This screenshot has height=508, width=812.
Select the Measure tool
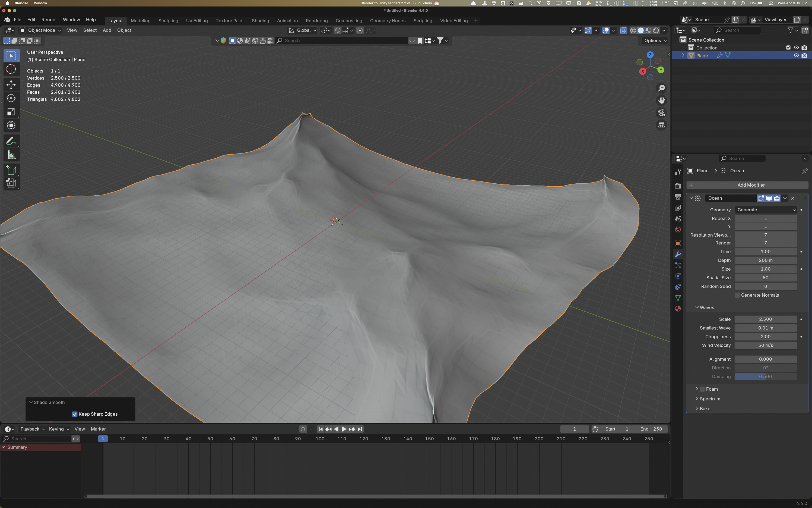click(11, 155)
